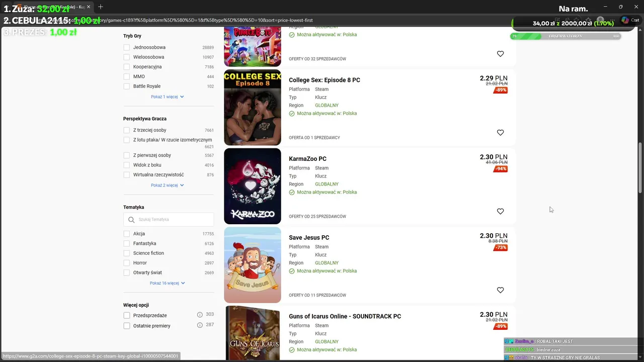Click green check icon in KarmaZoo row
The image size is (644, 362).
tap(292, 192)
